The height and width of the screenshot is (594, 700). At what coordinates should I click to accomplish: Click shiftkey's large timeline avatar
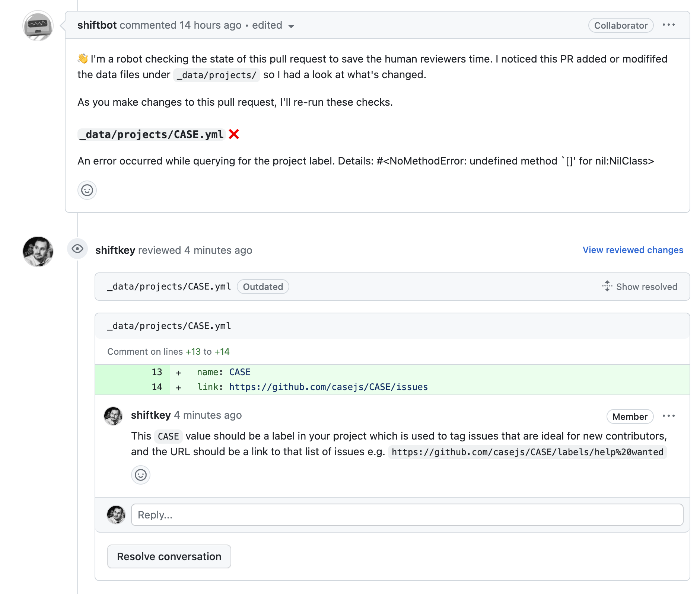[x=38, y=251]
